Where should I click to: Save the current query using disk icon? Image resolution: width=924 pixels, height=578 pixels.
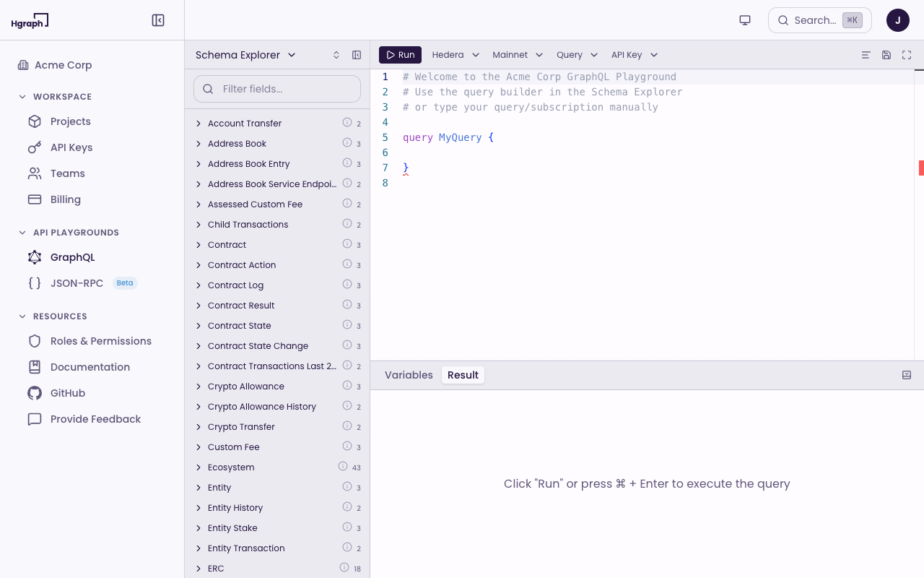[886, 54]
